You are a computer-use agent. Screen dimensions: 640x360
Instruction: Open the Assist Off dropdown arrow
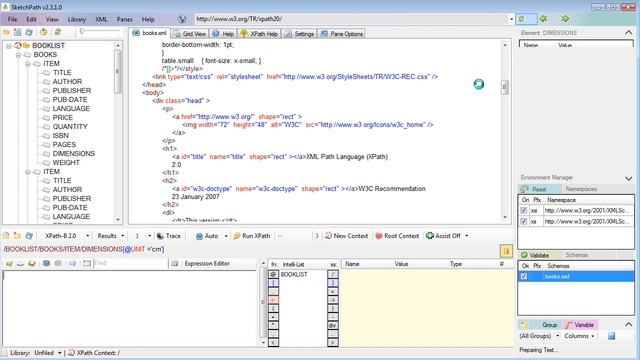[x=467, y=236]
